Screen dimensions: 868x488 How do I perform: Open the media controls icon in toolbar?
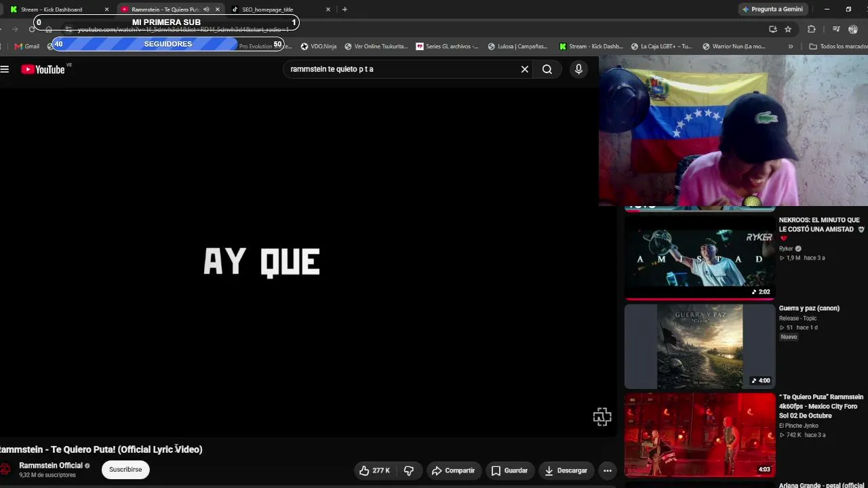[836, 29]
